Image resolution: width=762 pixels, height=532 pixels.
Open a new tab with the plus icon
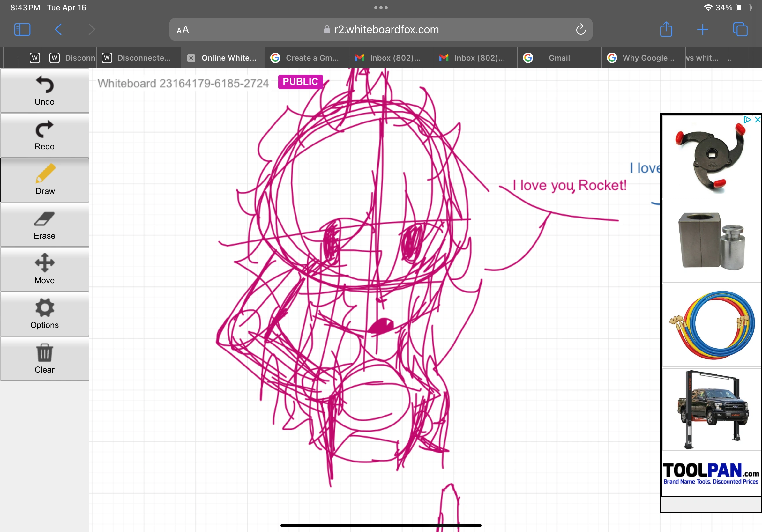703,30
